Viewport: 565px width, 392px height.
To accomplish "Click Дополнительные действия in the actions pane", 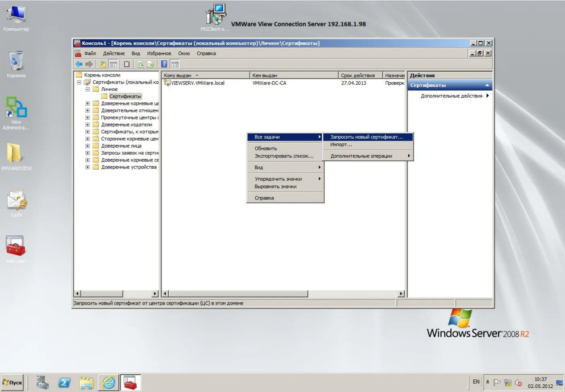I will pyautogui.click(x=451, y=96).
